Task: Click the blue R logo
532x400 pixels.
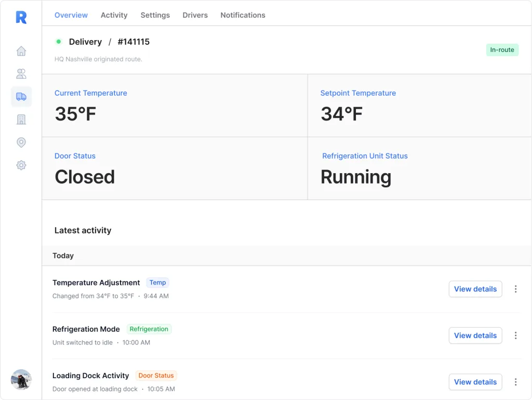Action: [x=21, y=17]
